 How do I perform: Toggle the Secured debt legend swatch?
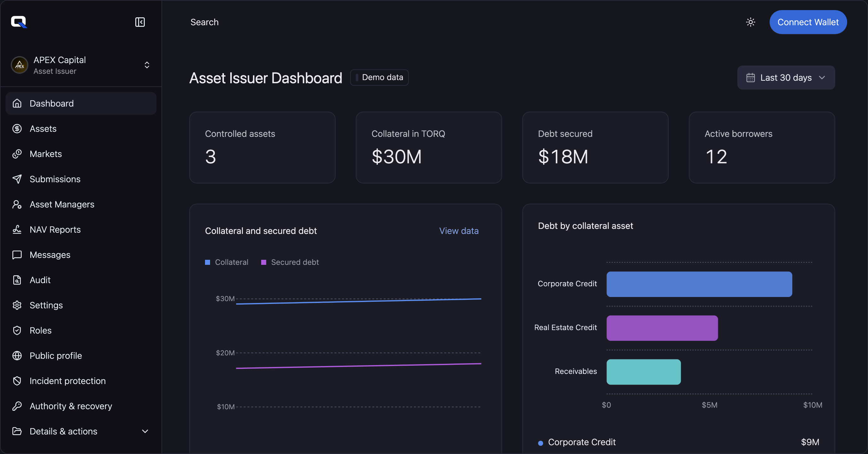coord(263,262)
